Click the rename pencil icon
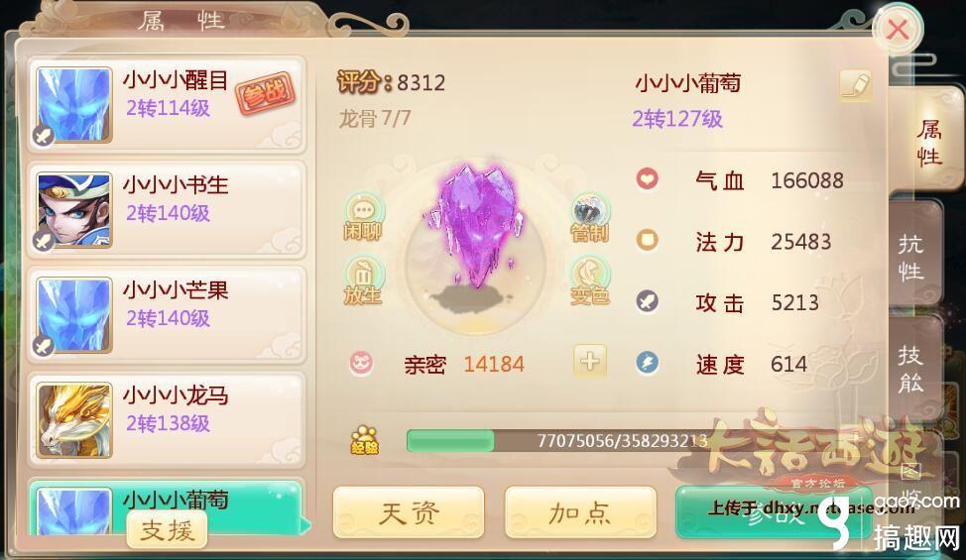The height and width of the screenshot is (560, 966). tap(856, 85)
